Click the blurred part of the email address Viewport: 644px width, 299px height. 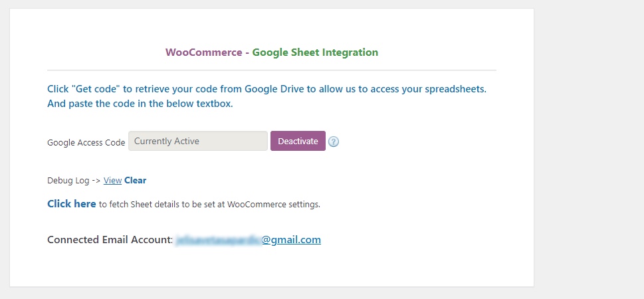[x=219, y=240]
